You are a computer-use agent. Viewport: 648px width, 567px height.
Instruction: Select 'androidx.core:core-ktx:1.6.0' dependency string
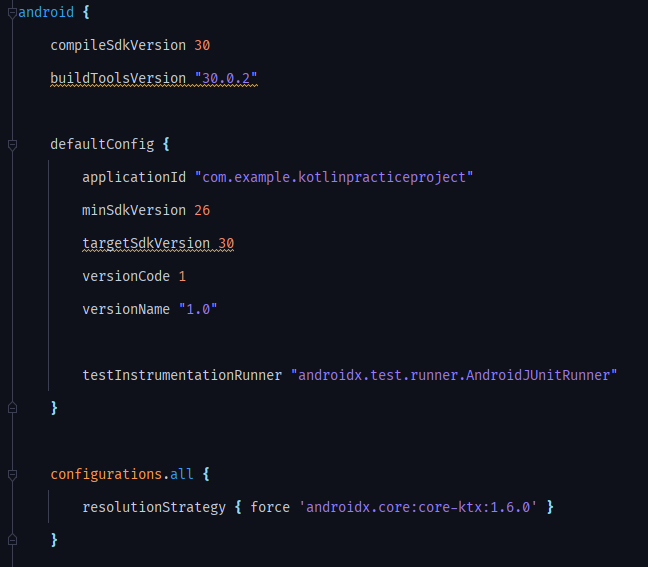click(x=418, y=507)
